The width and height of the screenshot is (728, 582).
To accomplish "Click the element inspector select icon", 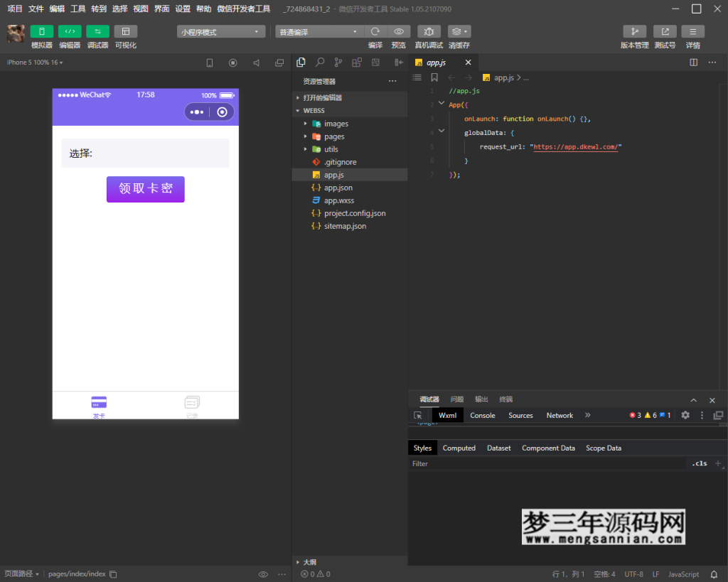I will coord(418,415).
